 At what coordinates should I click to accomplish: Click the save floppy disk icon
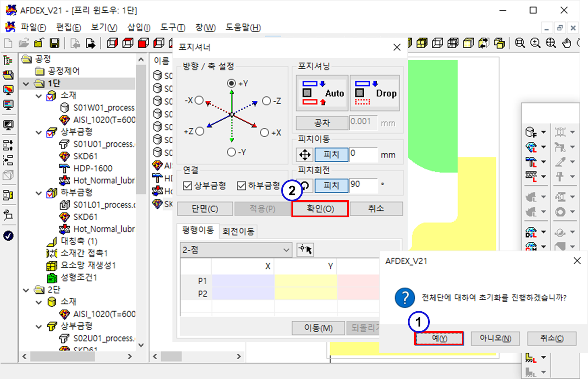54,43
